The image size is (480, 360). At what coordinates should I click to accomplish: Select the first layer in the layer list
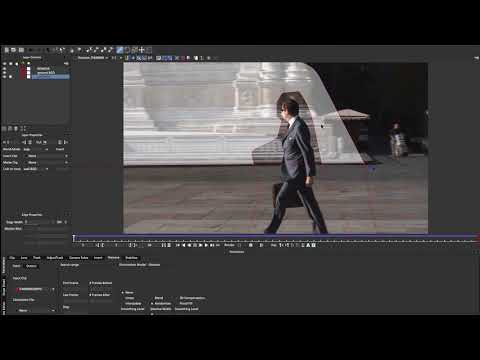[x=51, y=69]
